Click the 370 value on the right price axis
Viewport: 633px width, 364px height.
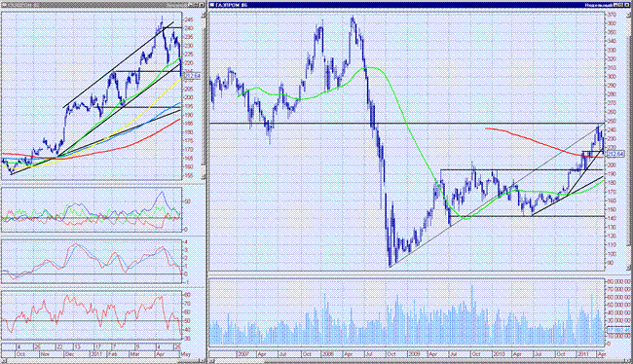(612, 15)
